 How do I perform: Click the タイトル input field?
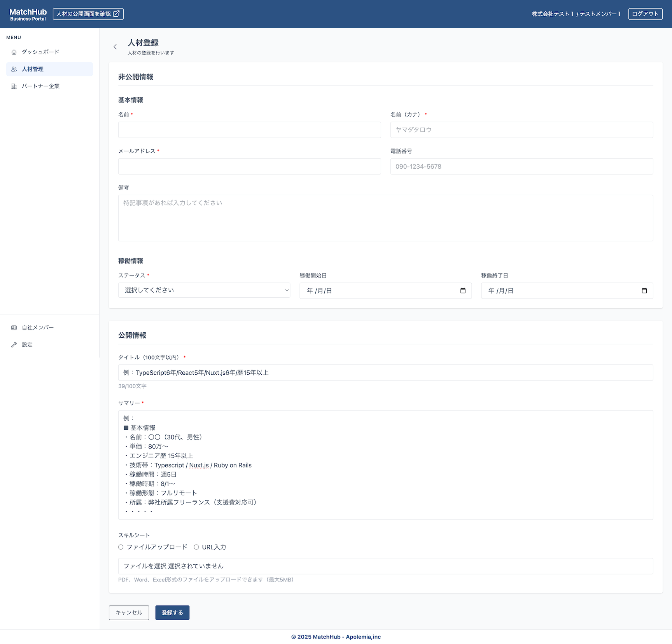[x=385, y=372]
